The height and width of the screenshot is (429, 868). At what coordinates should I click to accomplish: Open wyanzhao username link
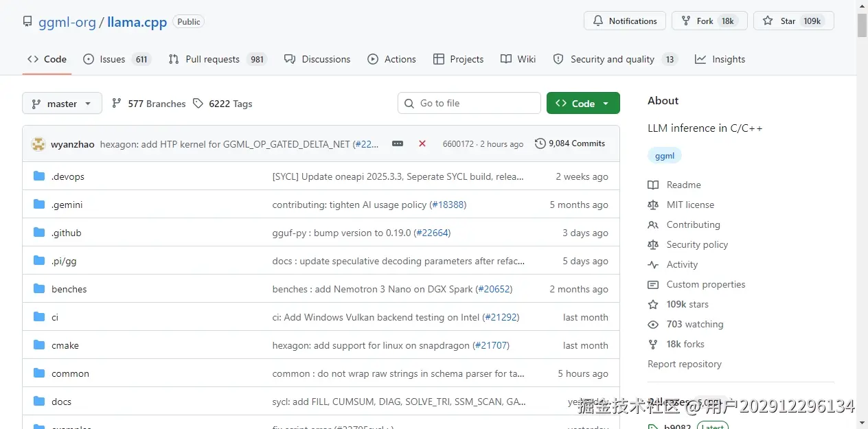(73, 144)
